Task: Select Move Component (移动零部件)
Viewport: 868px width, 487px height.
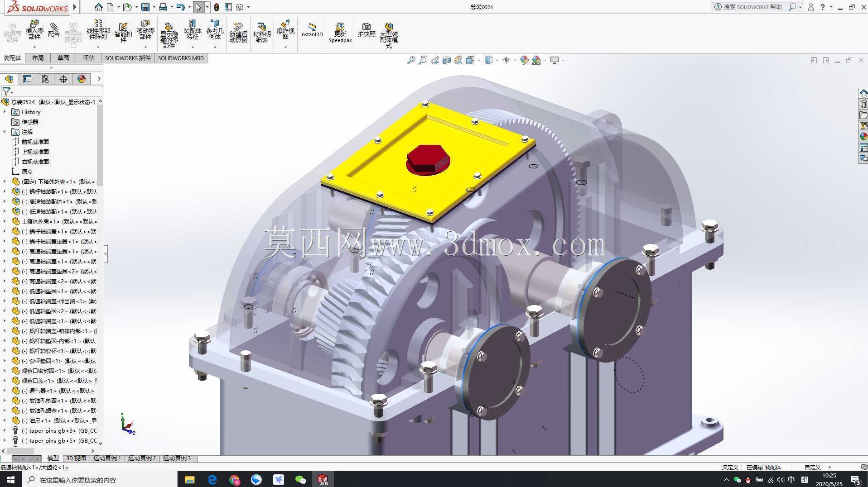Action: point(145,30)
